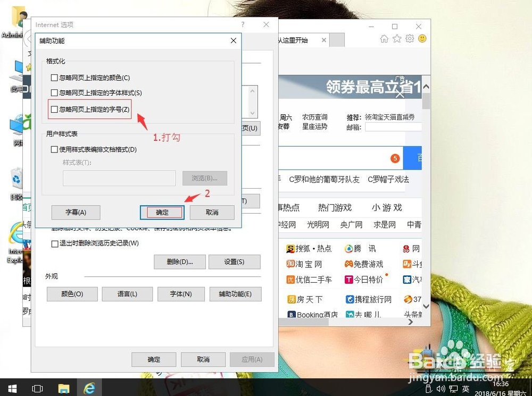Image resolution: width=532 pixels, height=396 pixels.
Task: Click the list box scroll-down arrow in Internet 选项
Action: [x=252, y=113]
